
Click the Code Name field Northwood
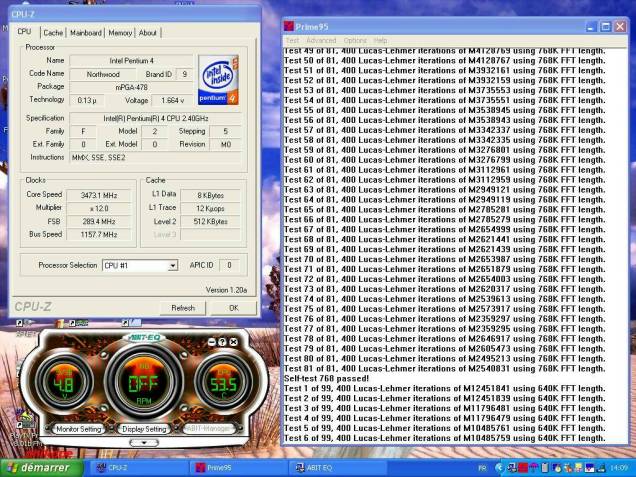coord(103,74)
